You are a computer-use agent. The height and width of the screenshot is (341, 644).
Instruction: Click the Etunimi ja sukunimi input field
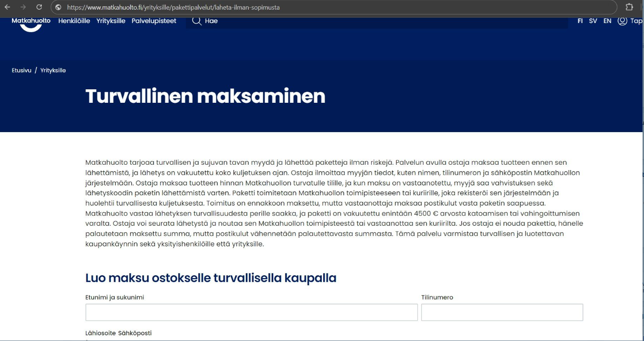click(x=252, y=312)
